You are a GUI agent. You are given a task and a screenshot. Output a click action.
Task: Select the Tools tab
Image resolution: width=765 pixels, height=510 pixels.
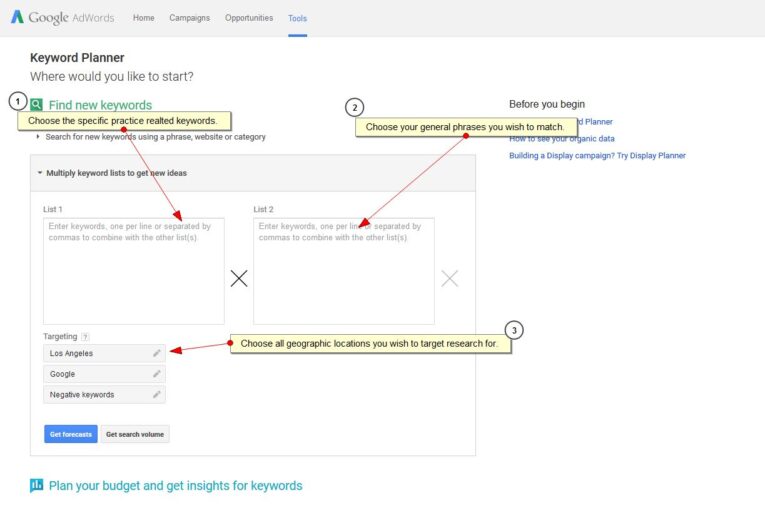point(297,19)
